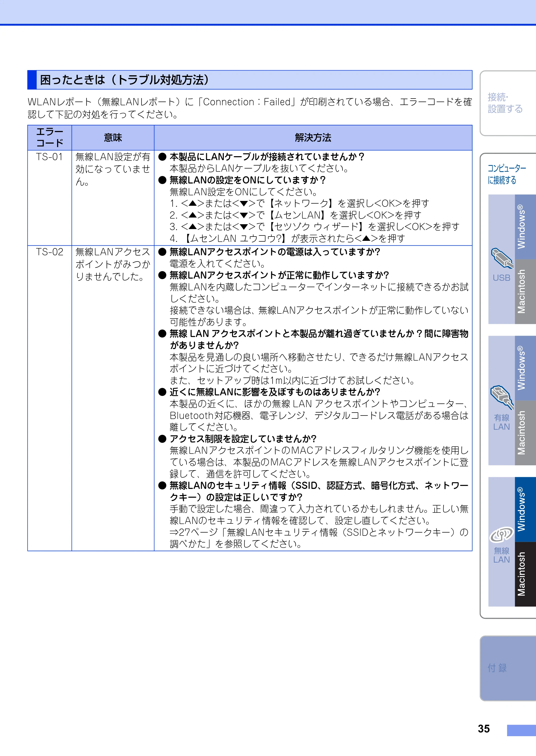
Task: Click アクセス制限を設定していませんか? heading
Action: tap(243, 439)
